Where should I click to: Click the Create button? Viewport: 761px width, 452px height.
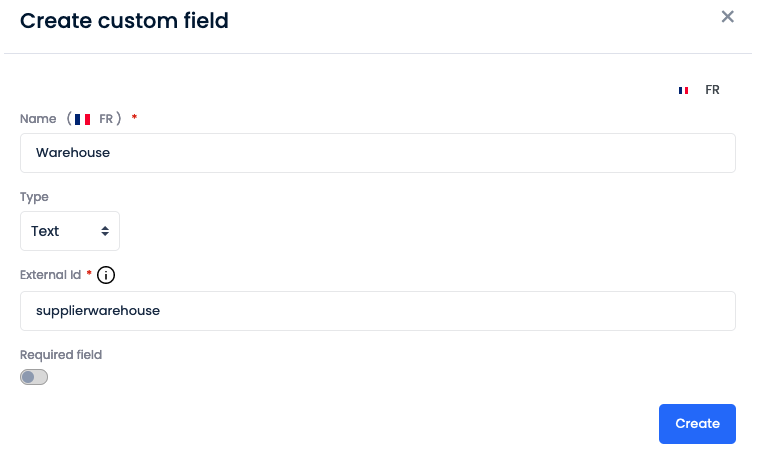pyautogui.click(x=697, y=424)
